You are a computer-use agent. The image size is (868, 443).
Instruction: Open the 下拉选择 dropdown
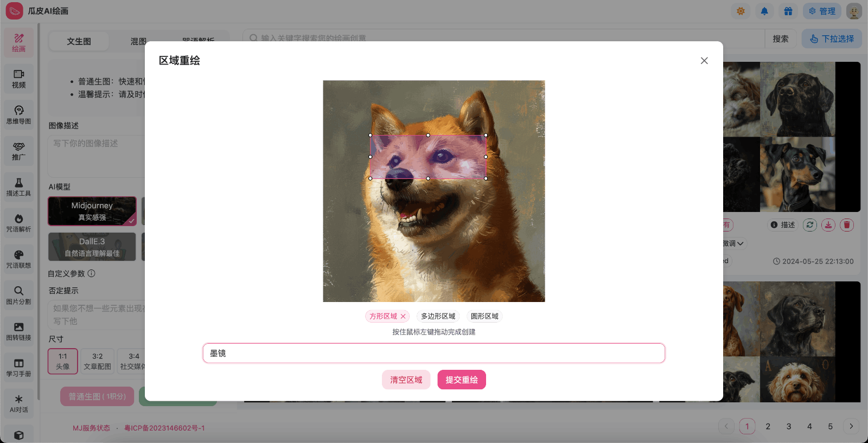[x=832, y=39]
